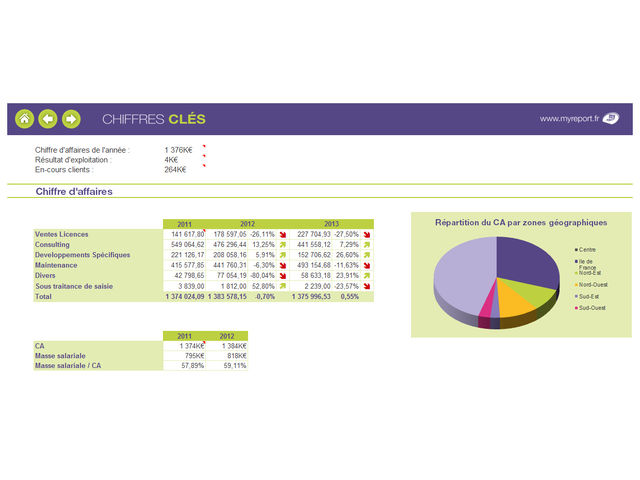This screenshot has height=480, width=640.
Task: Click the Sud-Ouest legend color marker
Action: (x=576, y=308)
